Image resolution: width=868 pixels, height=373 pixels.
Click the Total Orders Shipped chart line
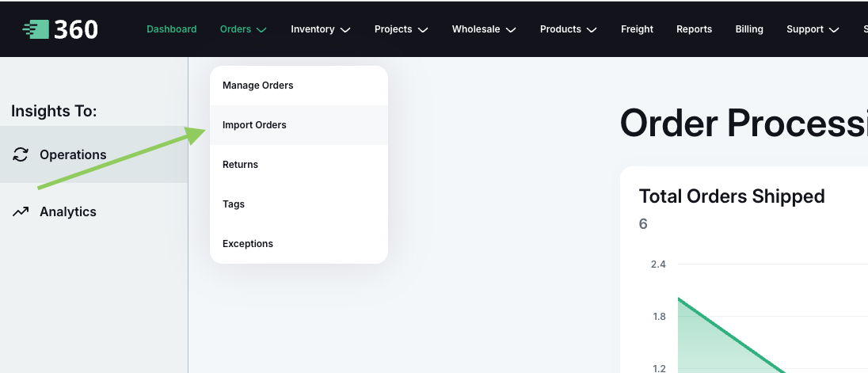[x=729, y=333]
